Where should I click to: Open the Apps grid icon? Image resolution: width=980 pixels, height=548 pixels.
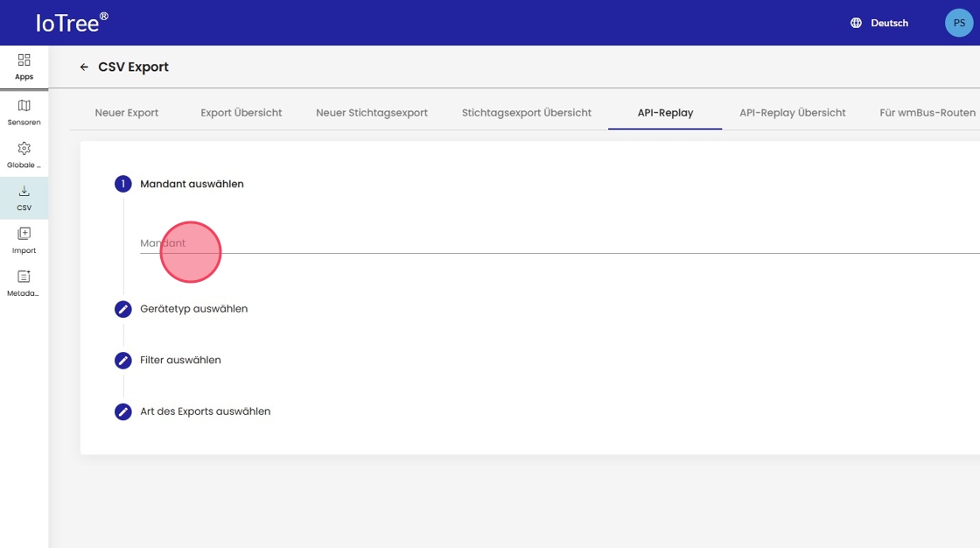pos(24,60)
